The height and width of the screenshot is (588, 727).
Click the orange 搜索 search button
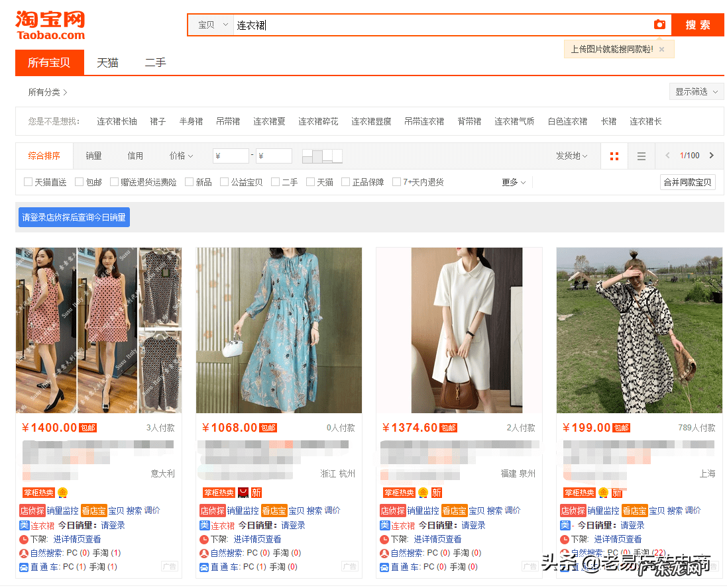tap(697, 24)
